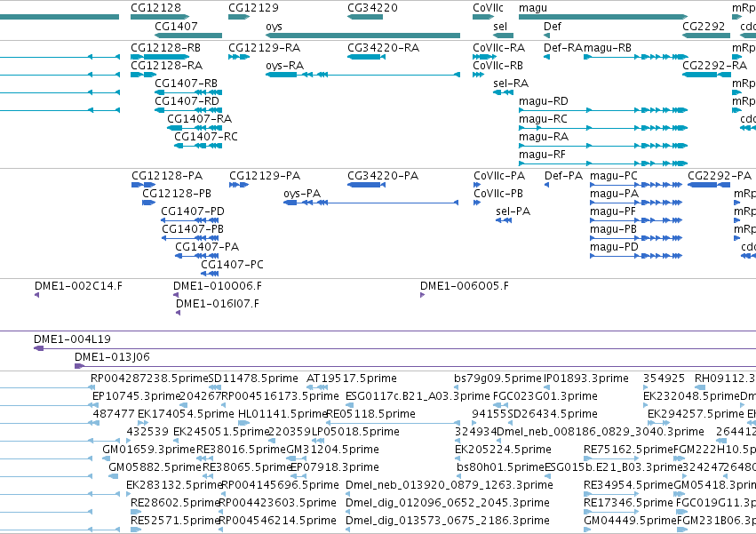Open clone DME1-004L19
This screenshot has width=756, height=534.
pyautogui.click(x=72, y=339)
